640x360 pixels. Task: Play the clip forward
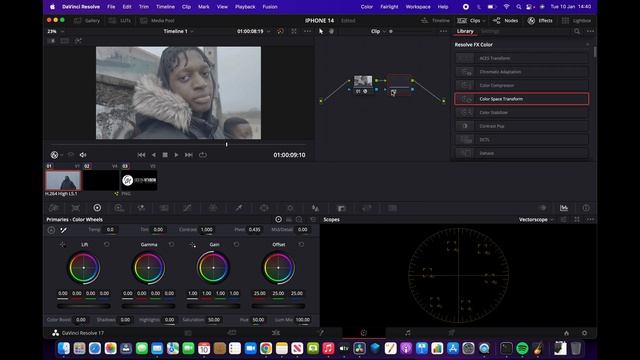point(176,155)
